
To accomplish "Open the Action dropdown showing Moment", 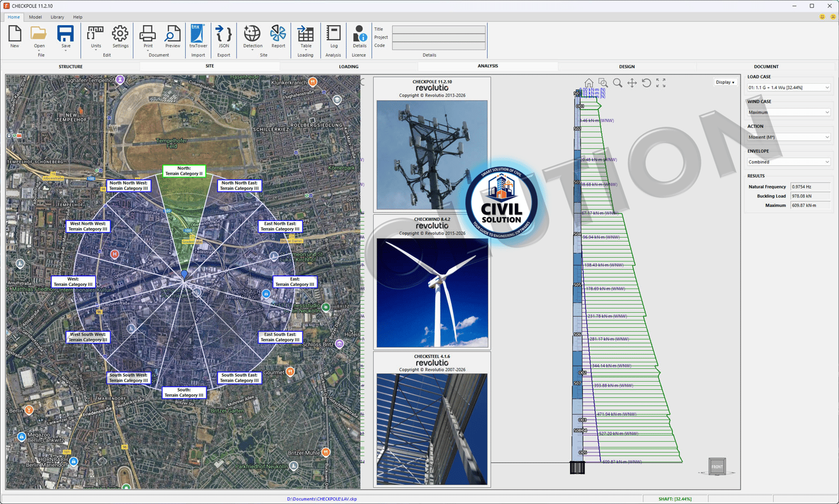I will click(x=788, y=137).
